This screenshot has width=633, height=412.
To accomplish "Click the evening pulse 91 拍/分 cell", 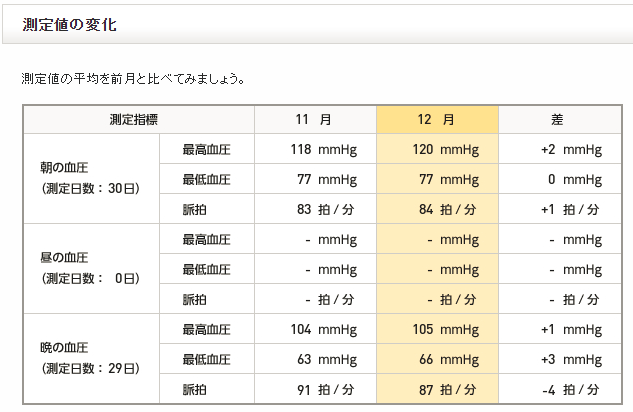I will tap(315, 389).
